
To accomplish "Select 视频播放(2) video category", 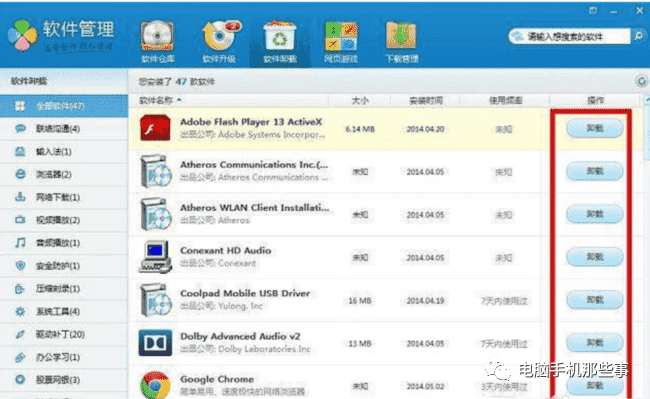I will (64, 220).
